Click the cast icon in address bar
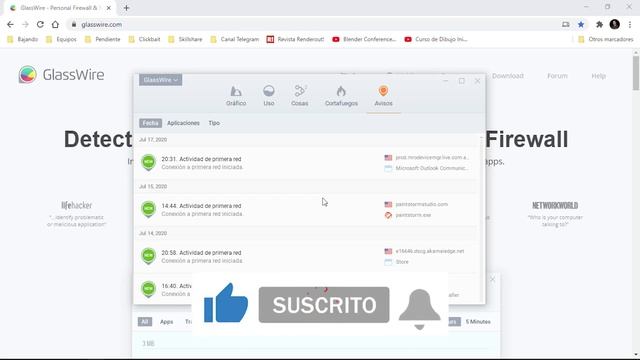The image size is (640, 360). [x=566, y=24]
